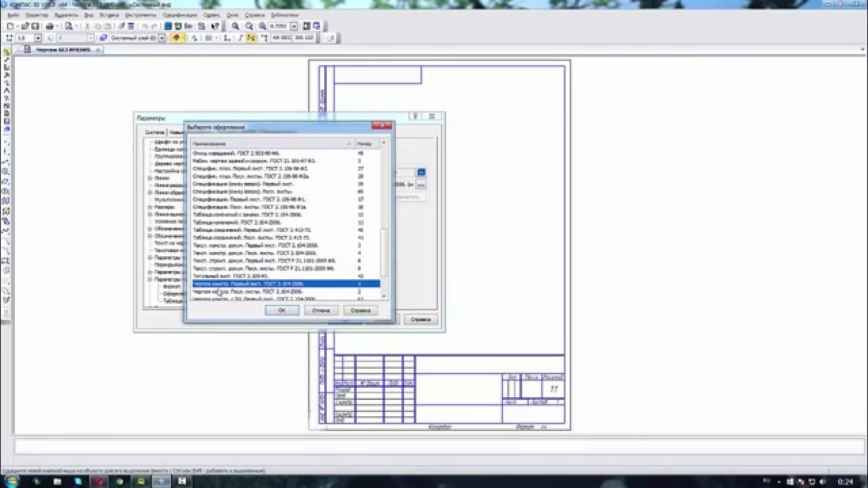Select Таблица изменений ГОСТ 2.104-2006 row
868x488 pixels.
[285, 222]
